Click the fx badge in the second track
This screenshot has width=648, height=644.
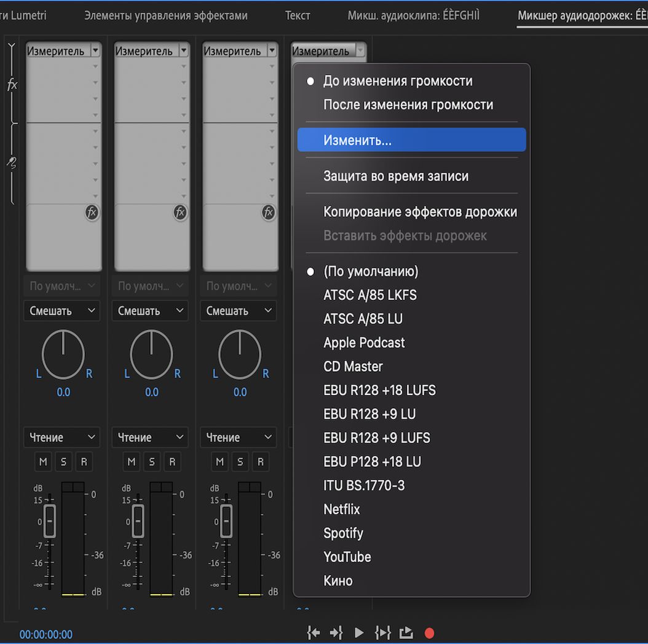pyautogui.click(x=180, y=213)
